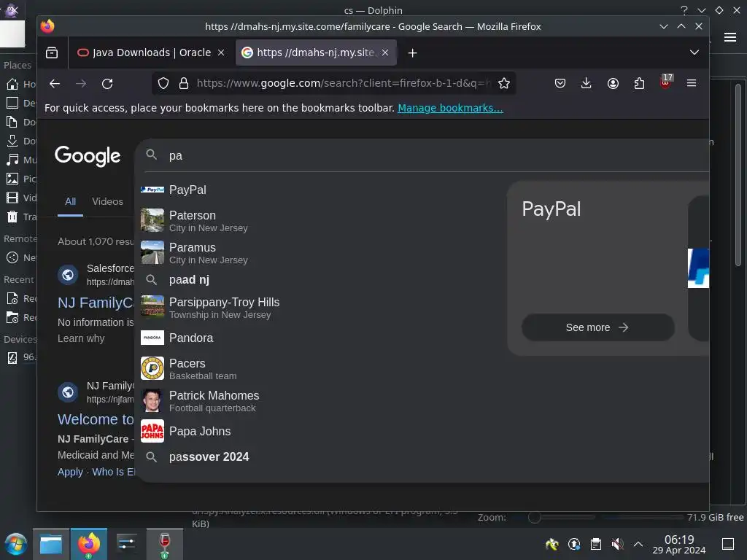747x560 pixels.
Task: Select Dolphin Music place icon
Action: point(12,160)
